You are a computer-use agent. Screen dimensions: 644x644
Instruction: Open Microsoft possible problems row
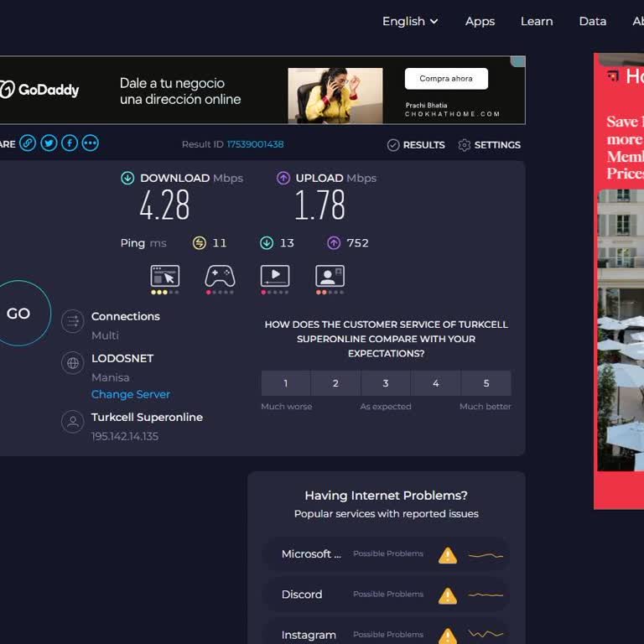(386, 554)
